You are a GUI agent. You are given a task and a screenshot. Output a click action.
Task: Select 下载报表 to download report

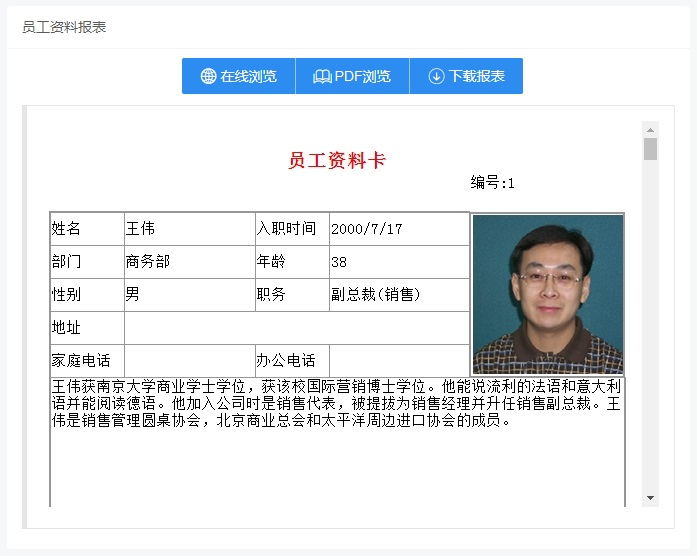pyautogui.click(x=466, y=76)
